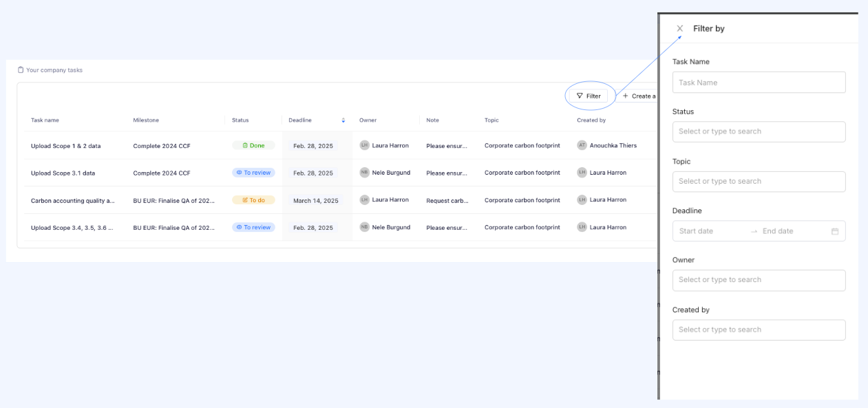Open the Owner filter dropdown
This screenshot has width=868, height=408.
[x=759, y=280]
